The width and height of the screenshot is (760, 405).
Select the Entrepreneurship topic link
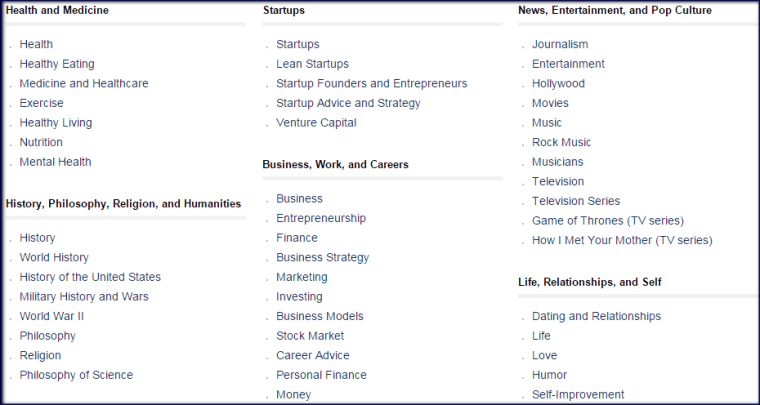pos(321,218)
